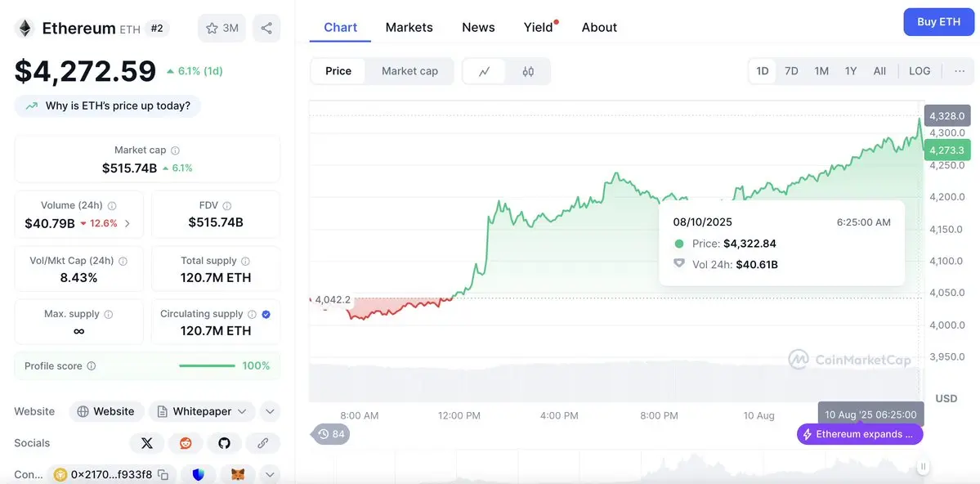This screenshot has height=484, width=980.
Task: Switch chart to line view
Action: click(485, 71)
